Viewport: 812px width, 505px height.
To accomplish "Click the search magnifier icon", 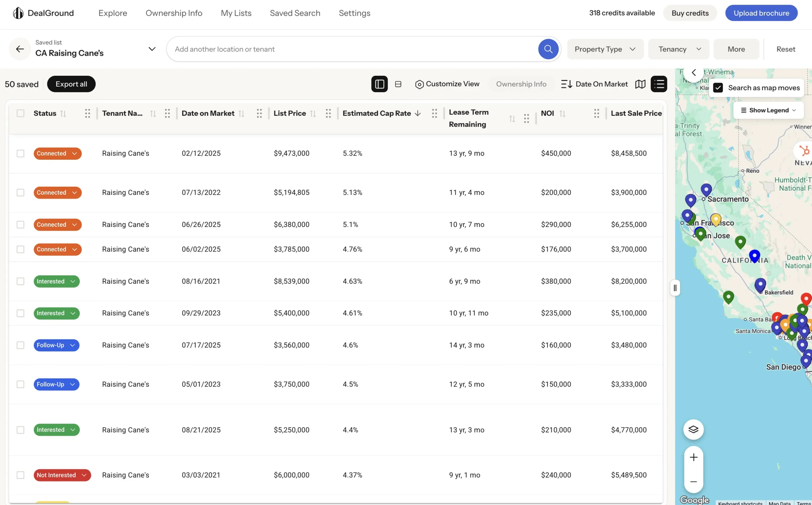I will (548, 49).
